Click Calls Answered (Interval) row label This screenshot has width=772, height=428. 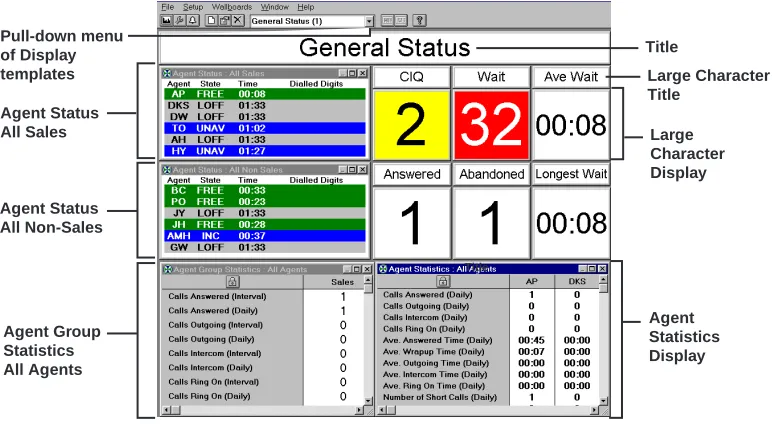pyautogui.click(x=217, y=296)
